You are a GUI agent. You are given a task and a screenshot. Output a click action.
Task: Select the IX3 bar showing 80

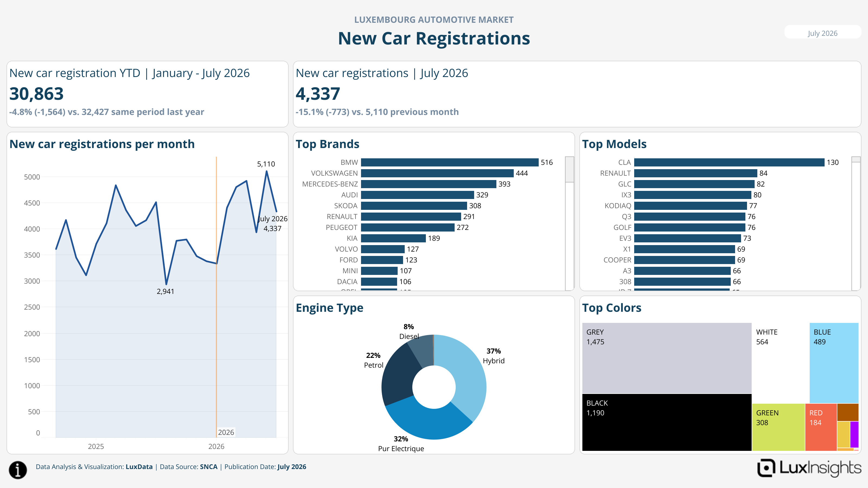coord(693,195)
